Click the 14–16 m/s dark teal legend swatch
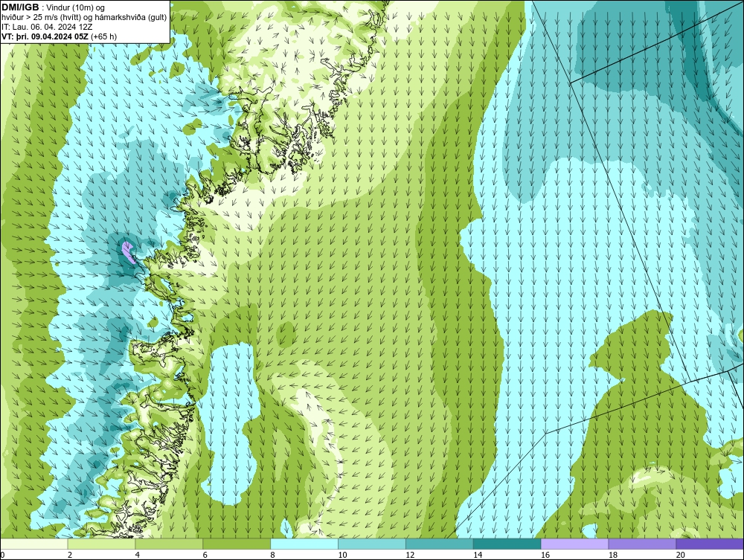744x560 pixels. 507,544
